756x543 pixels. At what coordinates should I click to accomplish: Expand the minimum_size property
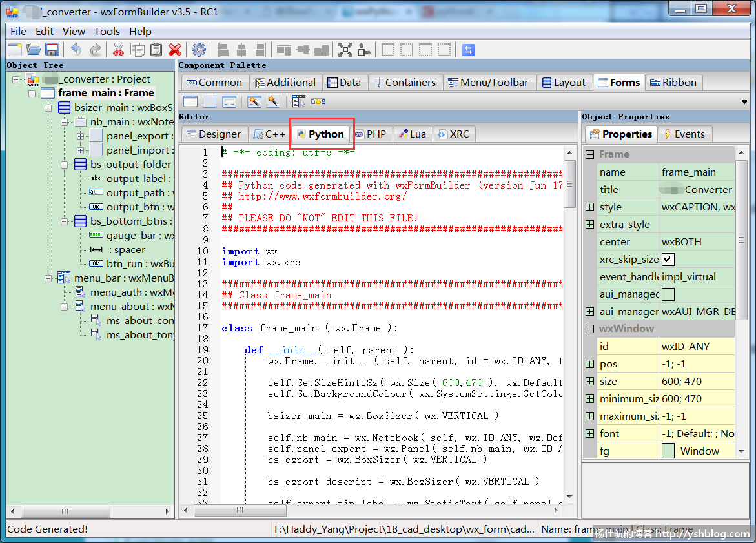tap(589, 399)
